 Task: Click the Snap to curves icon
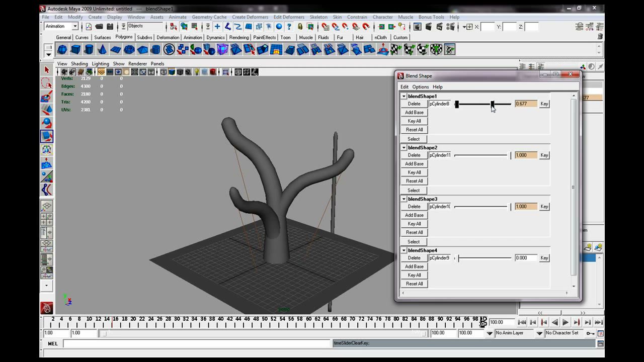pyautogui.click(x=335, y=27)
